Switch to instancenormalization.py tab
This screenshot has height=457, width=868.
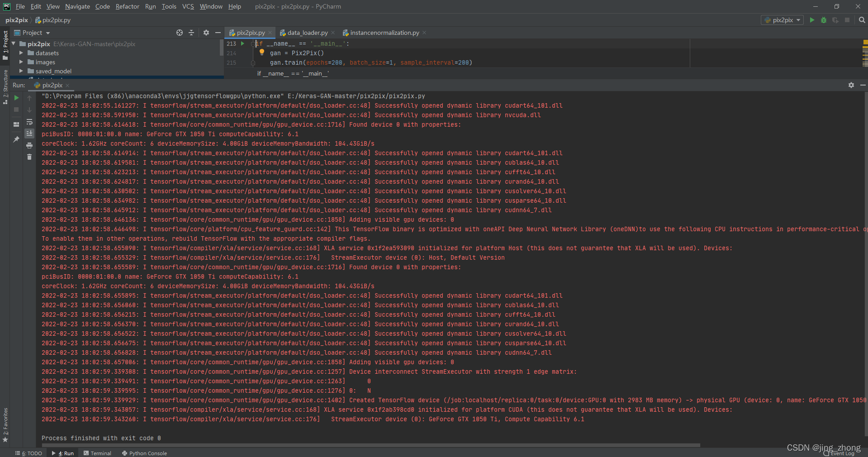(x=384, y=33)
